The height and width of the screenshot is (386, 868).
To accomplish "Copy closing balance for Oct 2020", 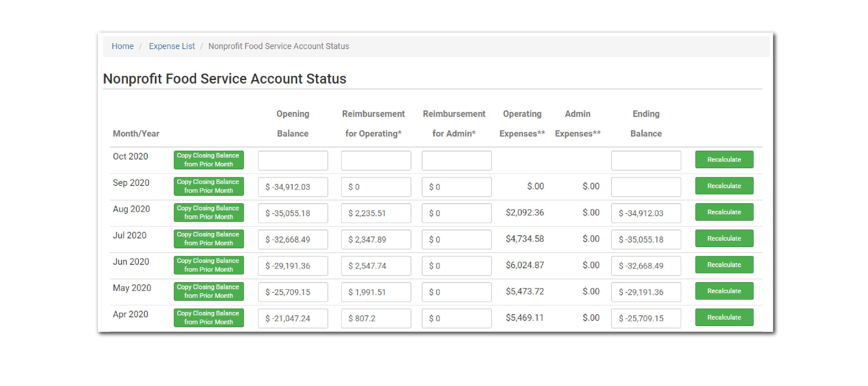I will [x=209, y=160].
